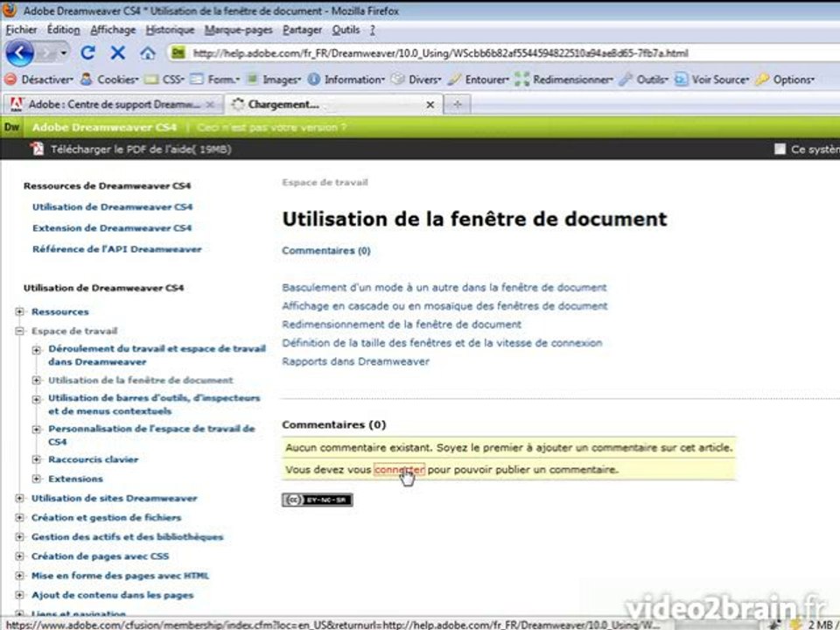Screen dimensions: 840x630
Task: Open the Redimensionner toolbar menu
Action: 564,80
